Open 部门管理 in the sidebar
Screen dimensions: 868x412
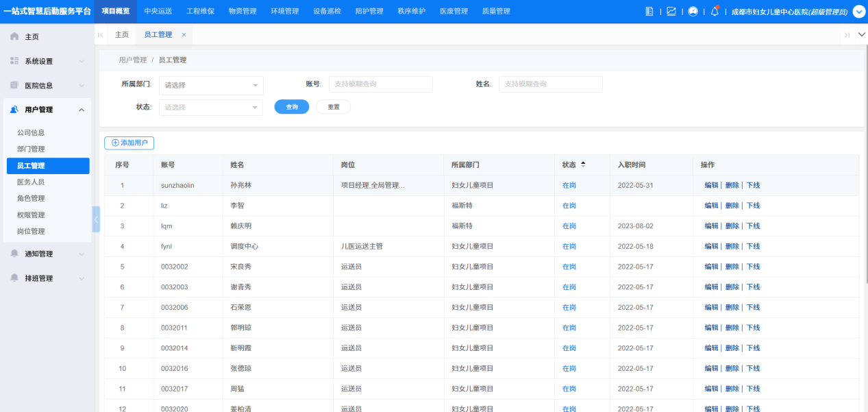(x=31, y=149)
